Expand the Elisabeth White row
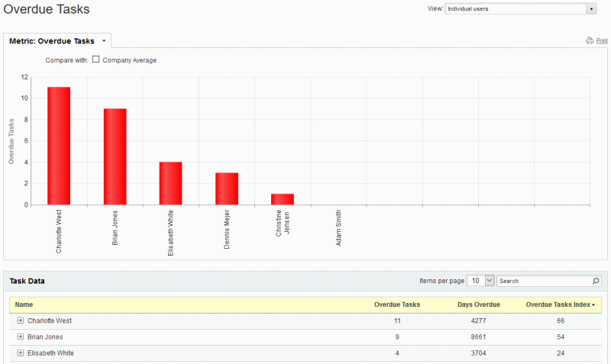 [x=21, y=353]
